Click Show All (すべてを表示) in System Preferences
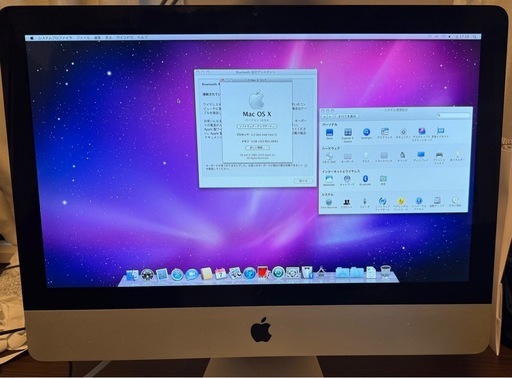The width and height of the screenshot is (512, 378). [x=347, y=116]
